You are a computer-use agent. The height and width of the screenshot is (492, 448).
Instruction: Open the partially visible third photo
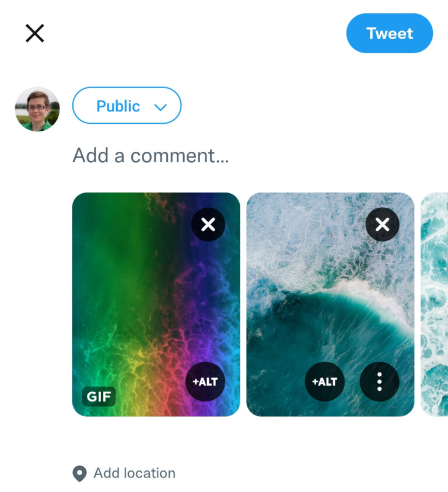[435, 303]
